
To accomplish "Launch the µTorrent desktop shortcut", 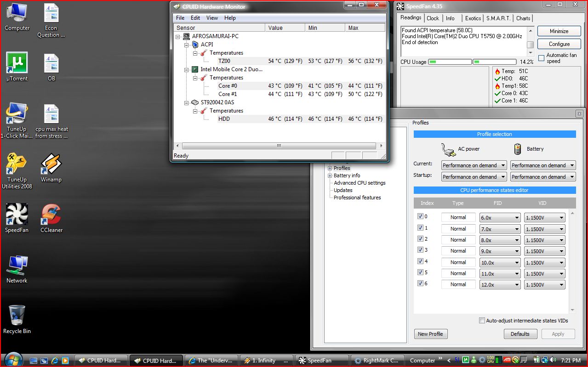I will [17, 67].
